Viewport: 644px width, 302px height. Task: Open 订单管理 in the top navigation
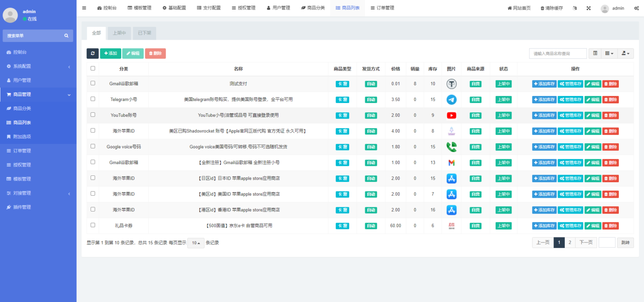(x=382, y=8)
